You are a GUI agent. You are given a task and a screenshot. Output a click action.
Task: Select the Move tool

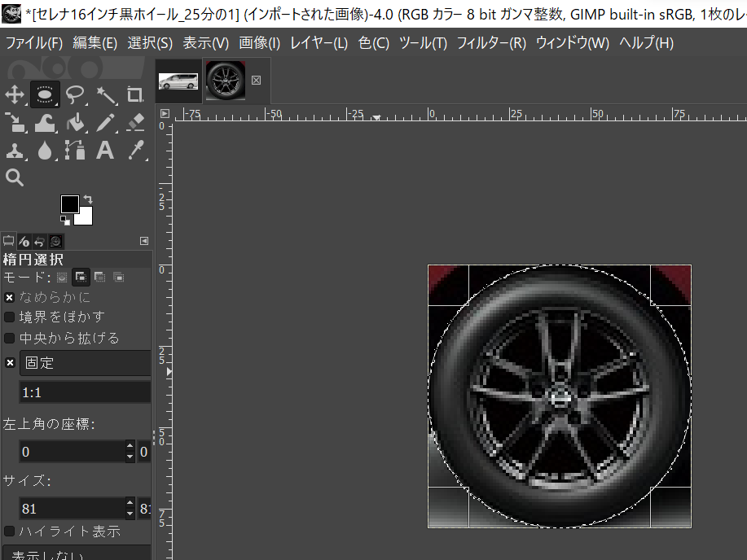point(15,95)
